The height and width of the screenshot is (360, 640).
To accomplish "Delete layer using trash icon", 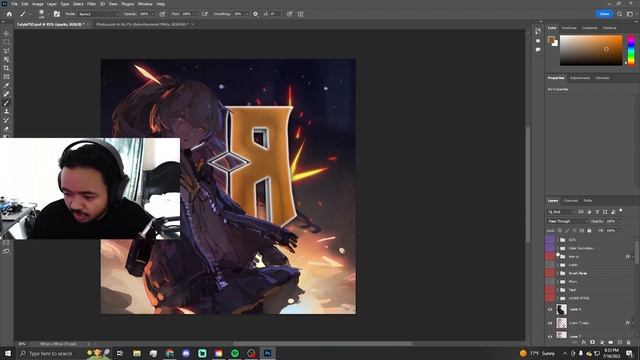I will click(629, 342).
